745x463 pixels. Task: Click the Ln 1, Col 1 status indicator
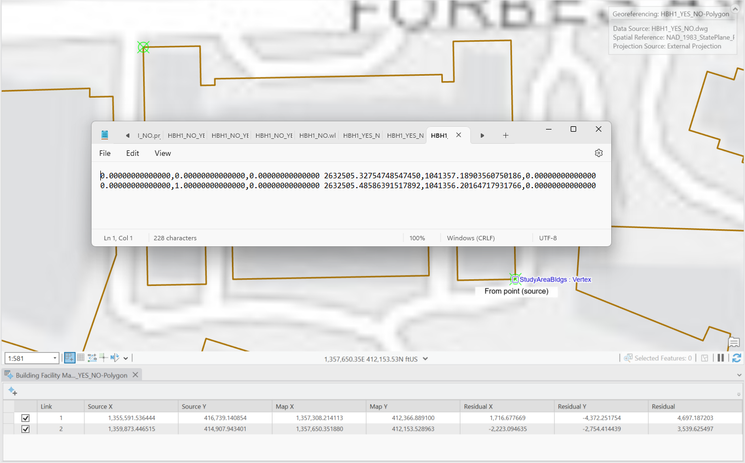pos(118,238)
